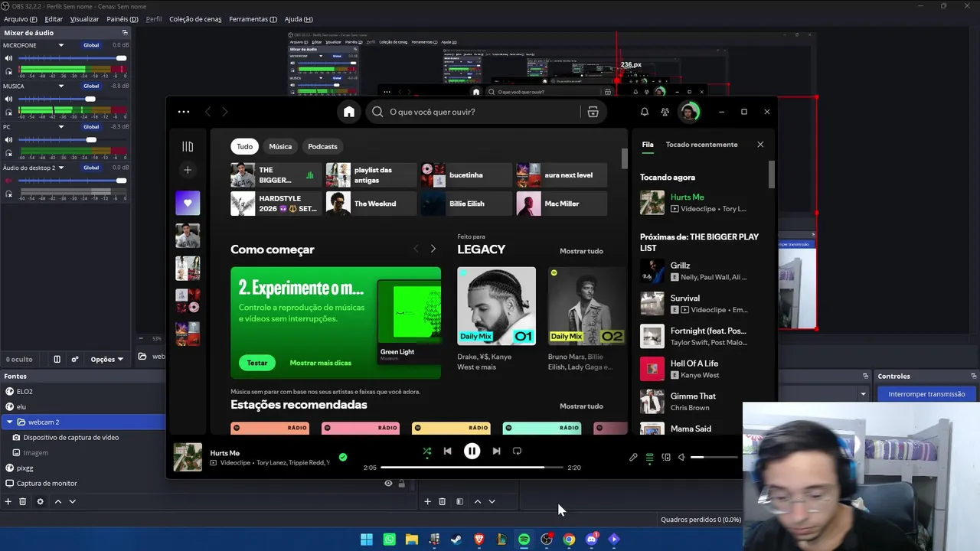
Task: Open the Coleção de cenas menu
Action: pyautogui.click(x=195, y=19)
